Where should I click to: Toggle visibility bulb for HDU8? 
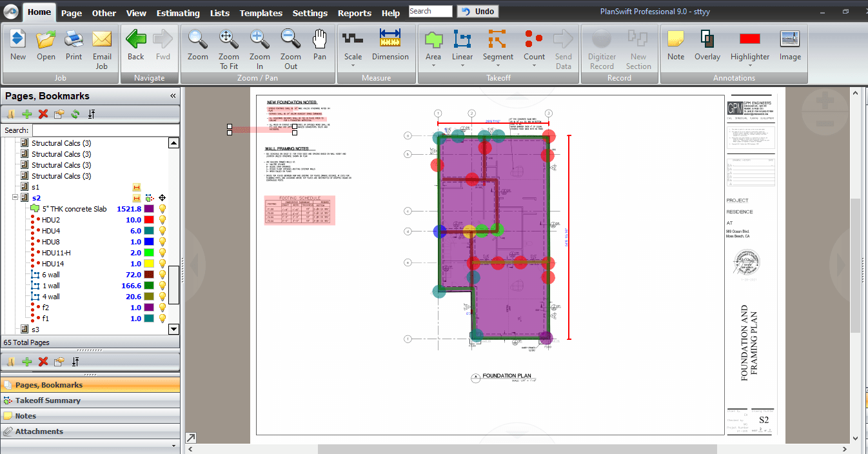(x=163, y=242)
